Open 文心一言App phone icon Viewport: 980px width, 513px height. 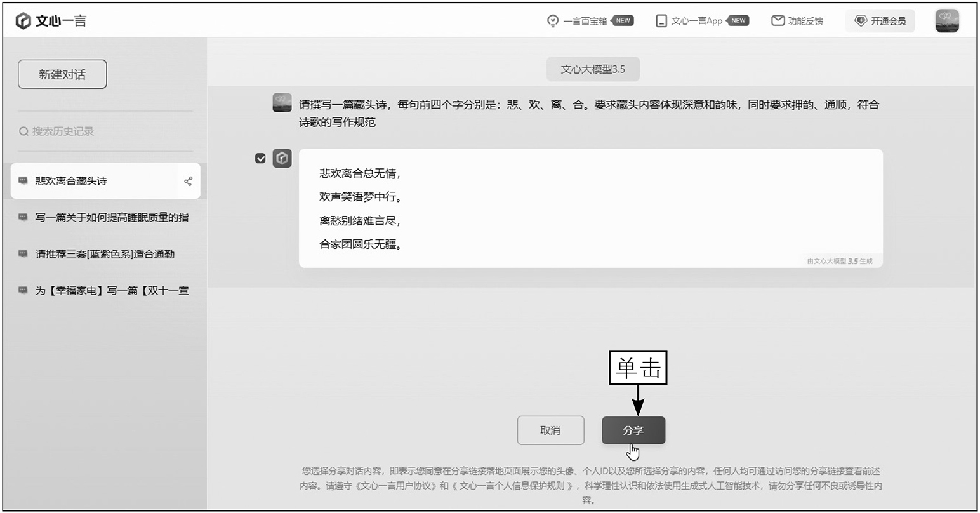click(x=661, y=21)
